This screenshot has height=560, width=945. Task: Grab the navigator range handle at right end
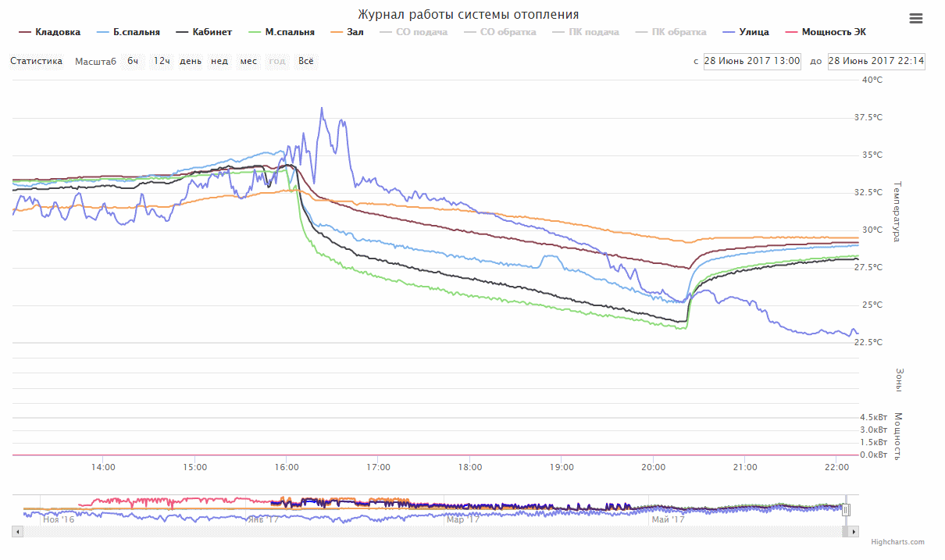coord(846,509)
